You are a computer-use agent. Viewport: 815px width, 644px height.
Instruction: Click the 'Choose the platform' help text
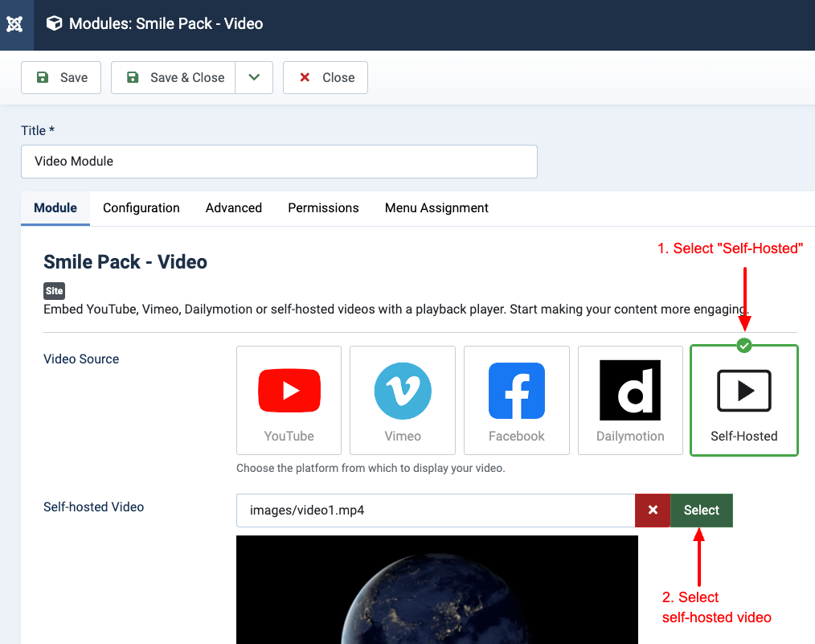[371, 468]
